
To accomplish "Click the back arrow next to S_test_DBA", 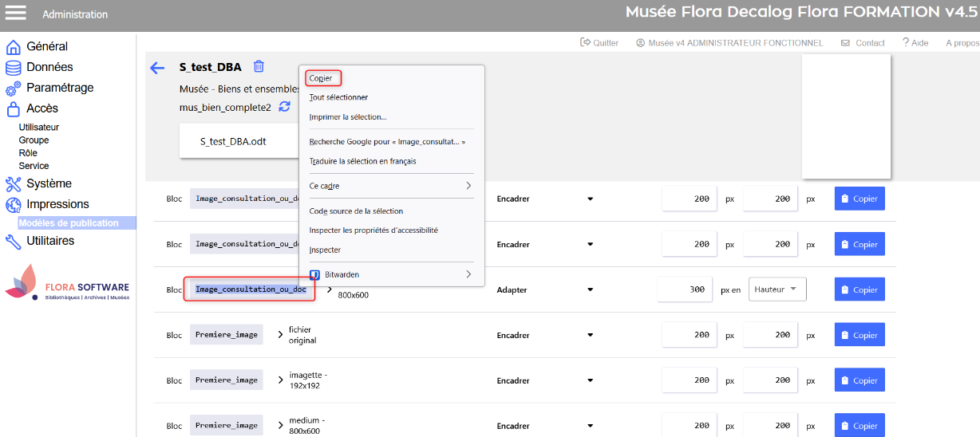I will (157, 68).
